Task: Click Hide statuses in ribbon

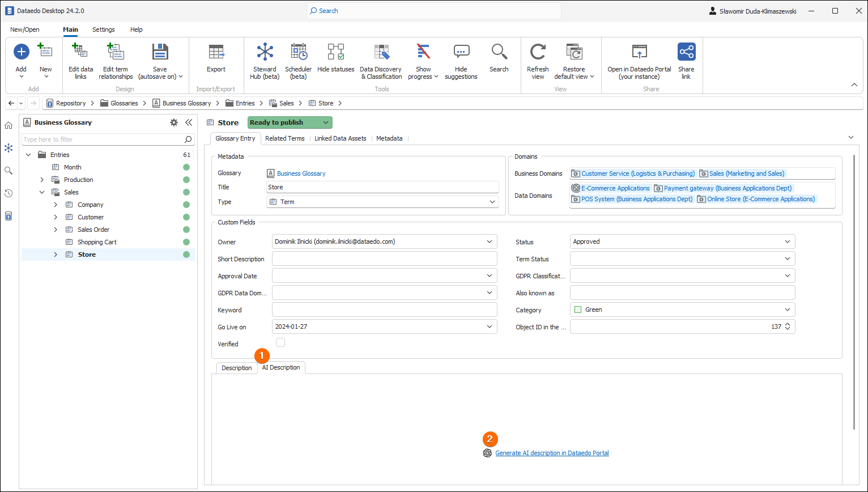Action: click(335, 58)
